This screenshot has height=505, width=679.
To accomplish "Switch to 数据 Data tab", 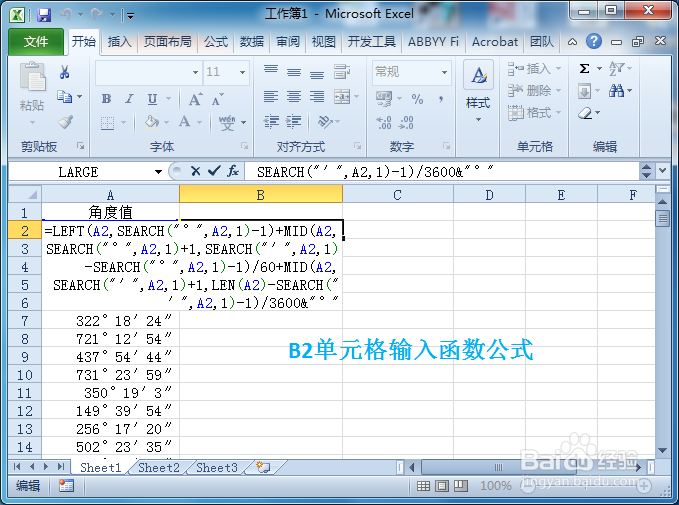I will click(x=252, y=42).
